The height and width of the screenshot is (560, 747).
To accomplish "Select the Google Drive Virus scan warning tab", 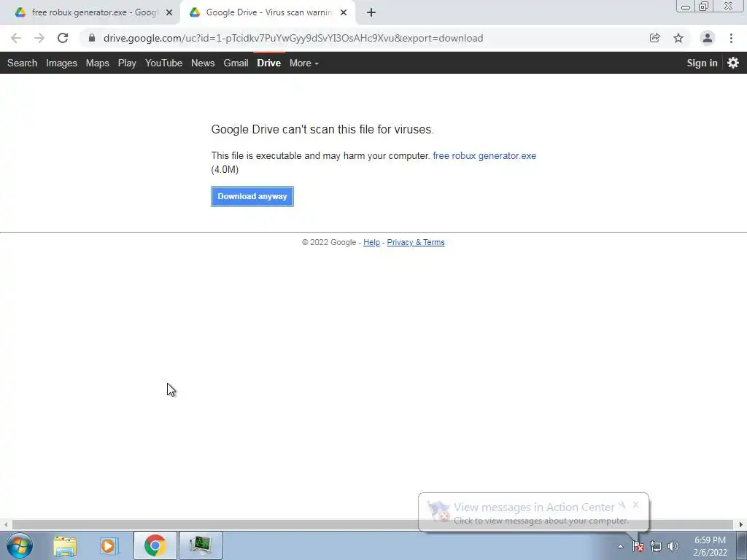I will tap(267, 12).
